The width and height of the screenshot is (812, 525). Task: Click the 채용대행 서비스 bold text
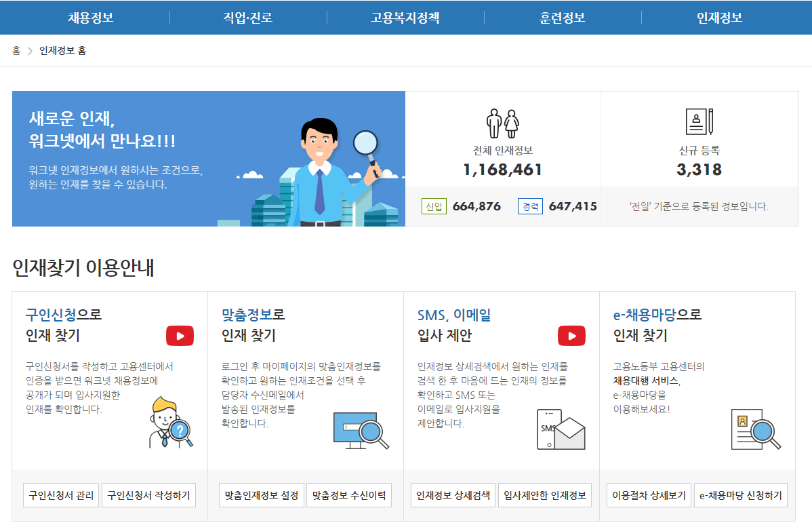pos(647,381)
